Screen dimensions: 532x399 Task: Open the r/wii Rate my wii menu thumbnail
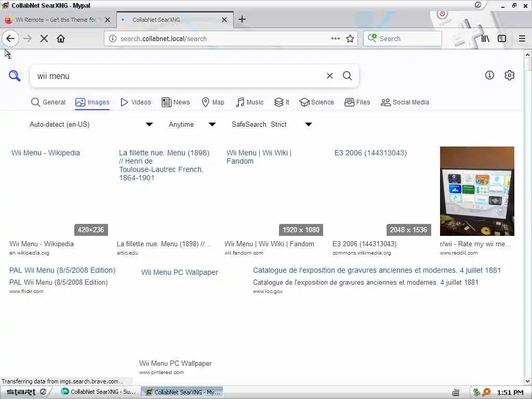tap(477, 191)
